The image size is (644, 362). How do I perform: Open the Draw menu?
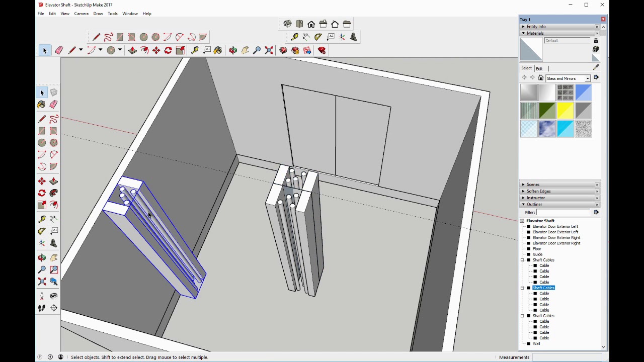[98, 14]
